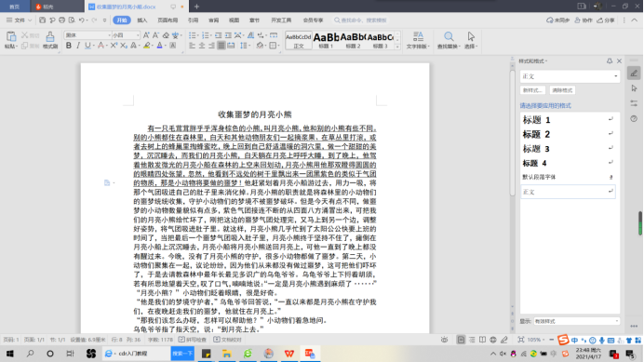Close the Styles and Formatting pane
Screen dimensions: 644x362
620,60
